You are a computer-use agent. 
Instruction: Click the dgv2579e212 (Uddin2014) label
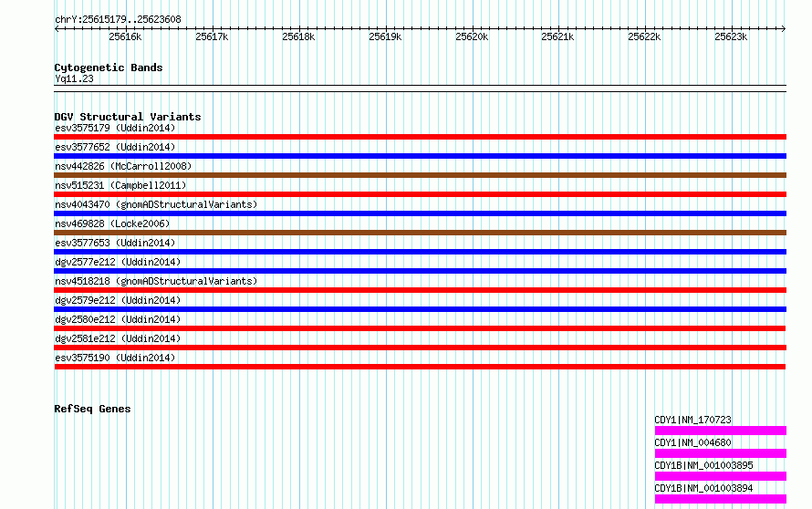(118, 300)
